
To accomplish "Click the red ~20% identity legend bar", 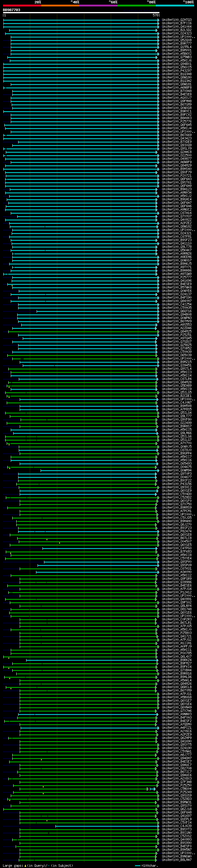I will 22,6.
